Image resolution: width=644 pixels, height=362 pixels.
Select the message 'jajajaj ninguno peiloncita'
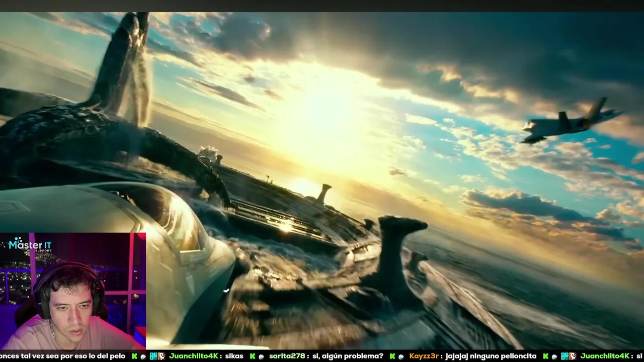pyautogui.click(x=491, y=356)
